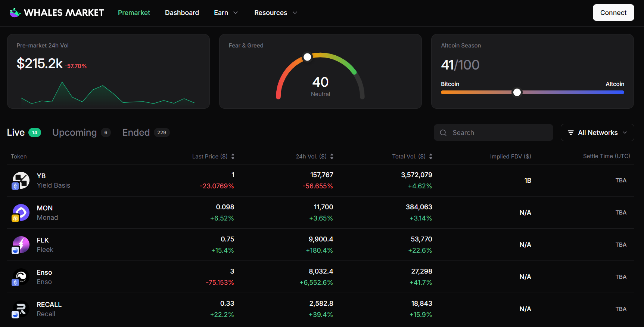The image size is (644, 327).
Task: Click the YB Yield Basis token icon
Action: [21, 181]
